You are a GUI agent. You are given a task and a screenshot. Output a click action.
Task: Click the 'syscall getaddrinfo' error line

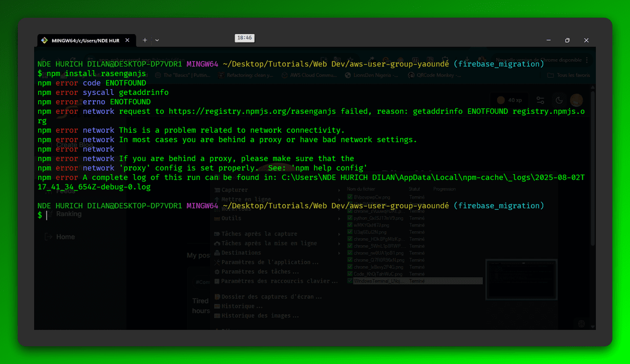[103, 92]
